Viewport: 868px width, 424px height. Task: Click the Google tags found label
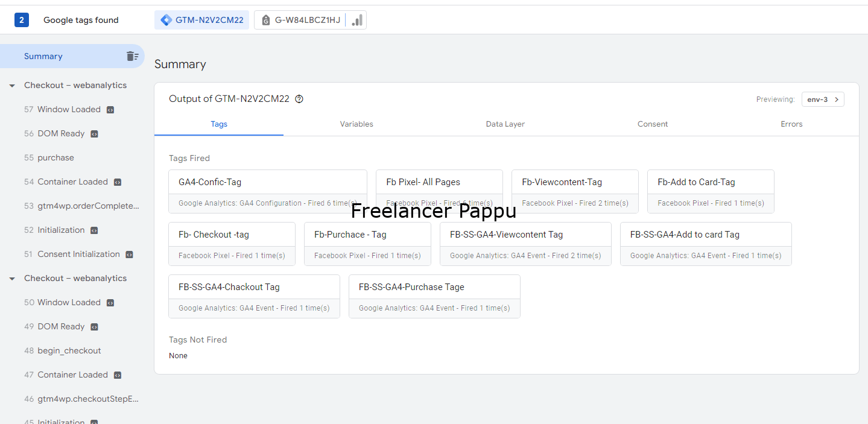[81, 20]
